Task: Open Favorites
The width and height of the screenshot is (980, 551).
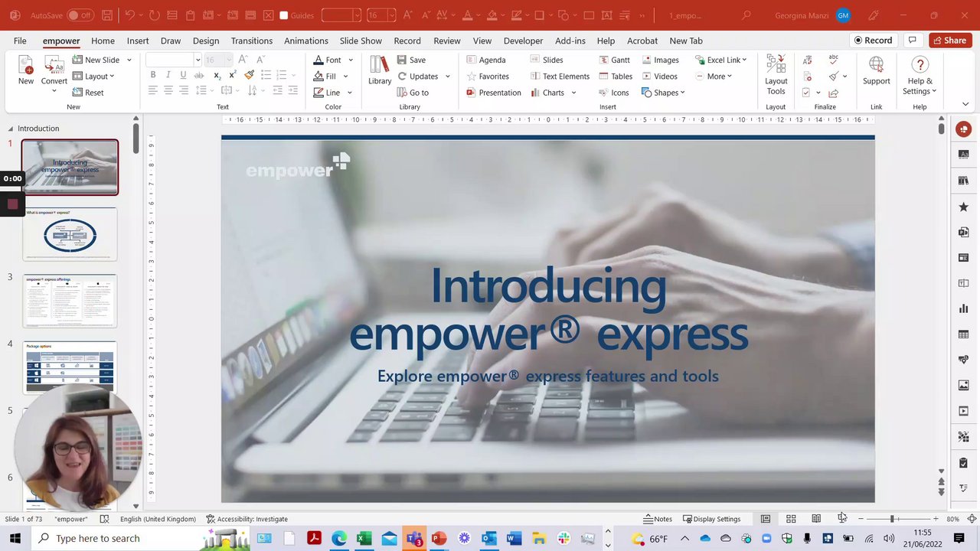Action: (x=487, y=77)
